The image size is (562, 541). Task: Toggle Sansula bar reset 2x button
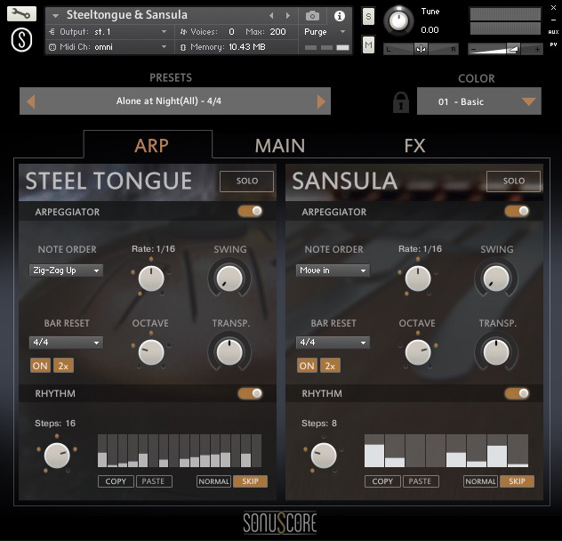330,366
